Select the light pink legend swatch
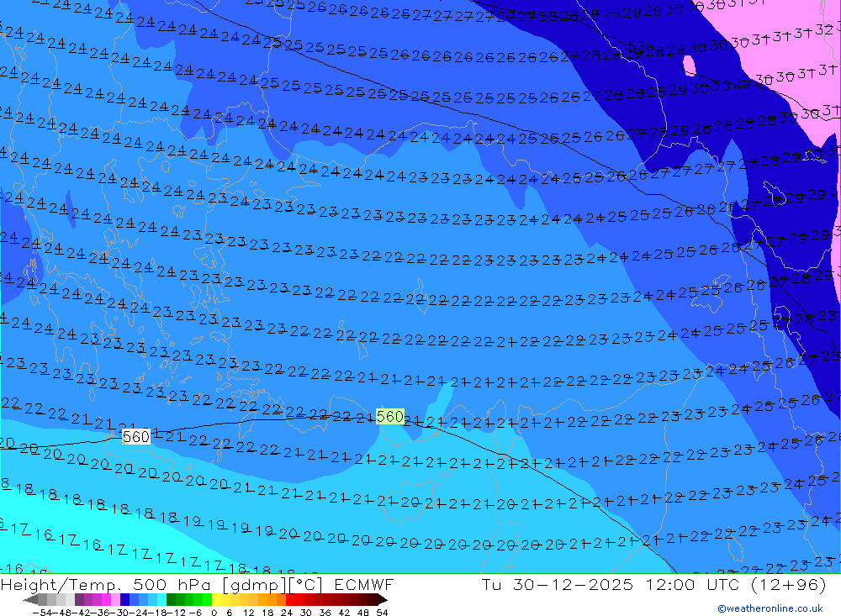 click(115, 600)
